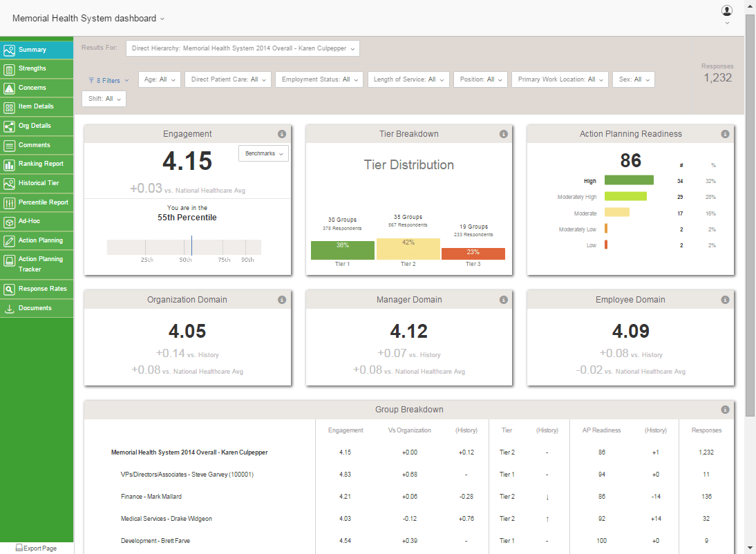Show the Engagement card info tooltip
This screenshot has height=554, width=756.
pyautogui.click(x=281, y=134)
